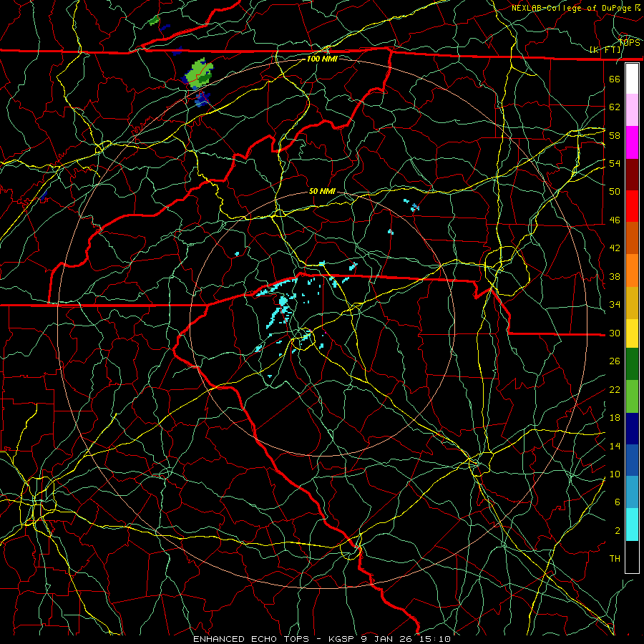Click the '42' scale label
Viewport: 644px width, 644px height.
click(615, 248)
